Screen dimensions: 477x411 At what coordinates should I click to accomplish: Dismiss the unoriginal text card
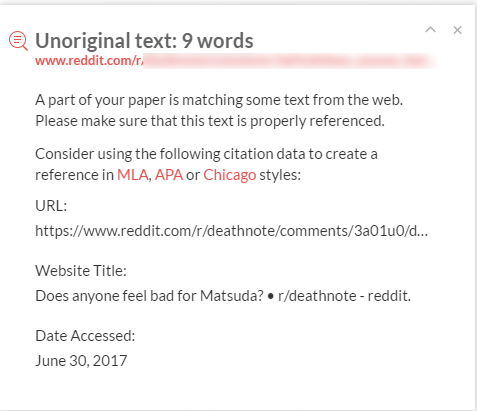[457, 30]
